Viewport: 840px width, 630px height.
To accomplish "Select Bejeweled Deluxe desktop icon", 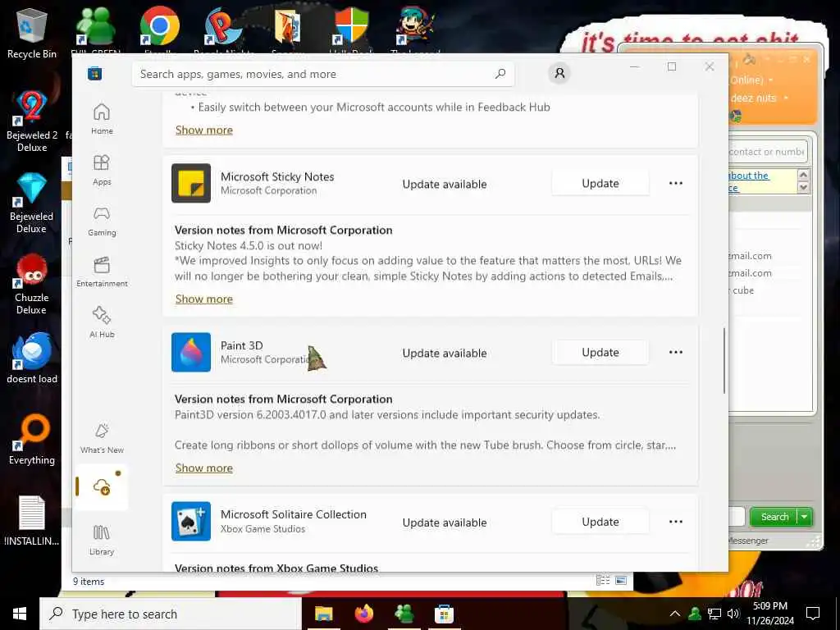I will 32,203.
